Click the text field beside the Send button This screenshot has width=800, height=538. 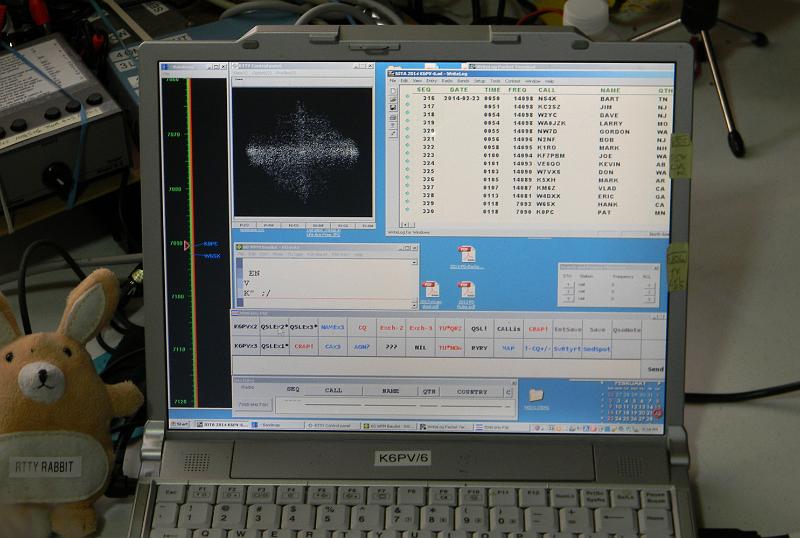click(437, 367)
